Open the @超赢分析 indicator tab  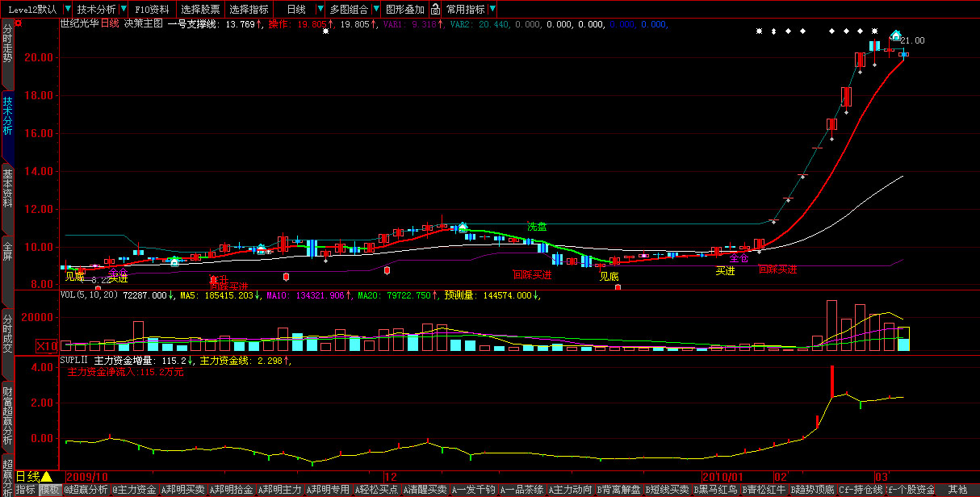[x=86, y=490]
